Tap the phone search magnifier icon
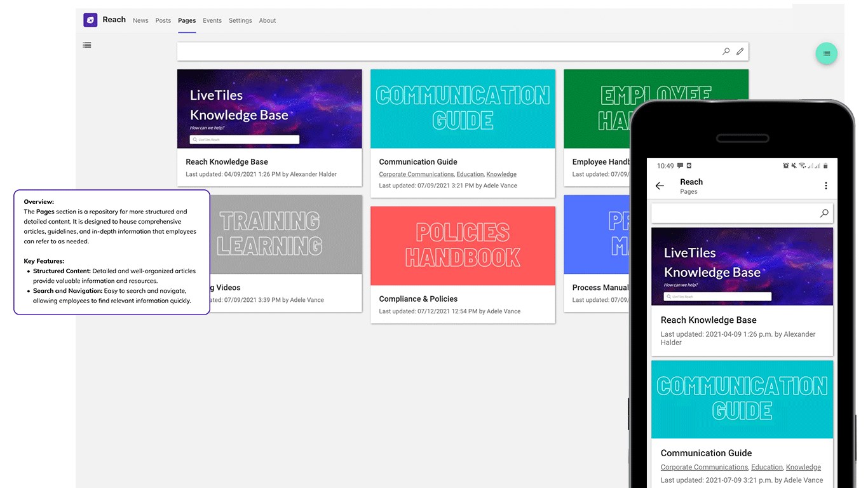The height and width of the screenshot is (488, 868). [824, 213]
